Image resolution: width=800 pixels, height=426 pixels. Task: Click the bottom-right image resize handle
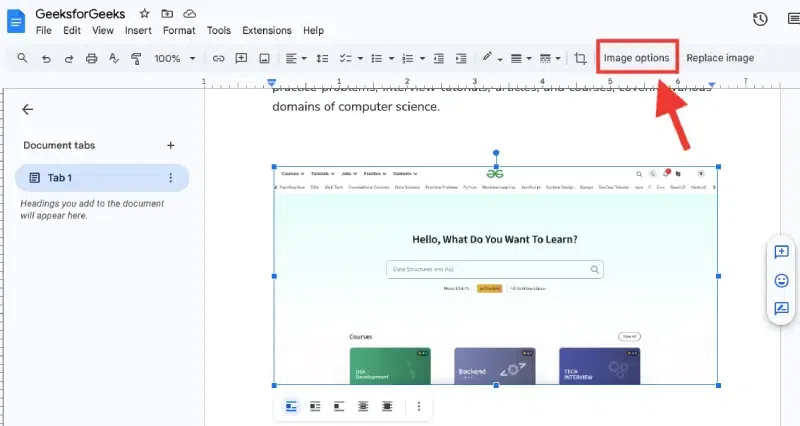pyautogui.click(x=719, y=385)
